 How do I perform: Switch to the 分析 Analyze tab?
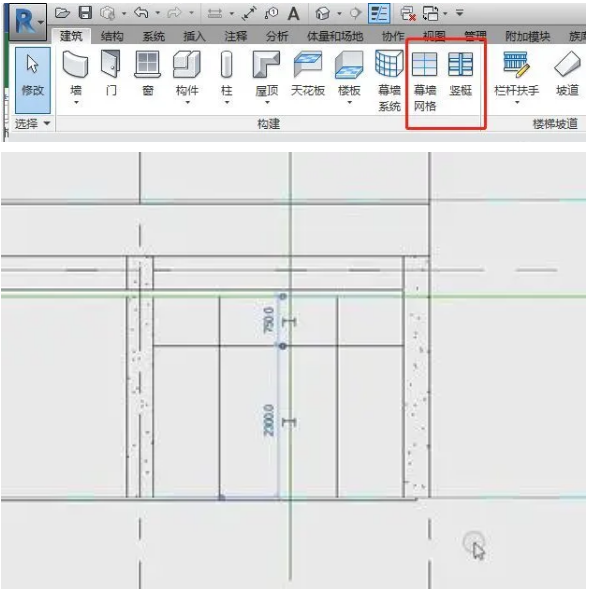click(x=277, y=36)
